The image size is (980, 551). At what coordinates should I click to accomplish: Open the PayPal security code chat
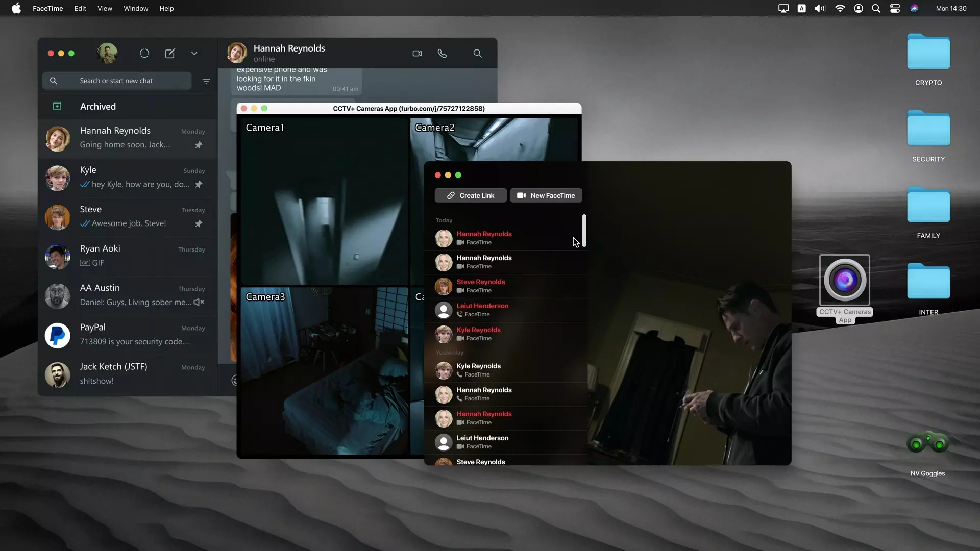(x=128, y=334)
